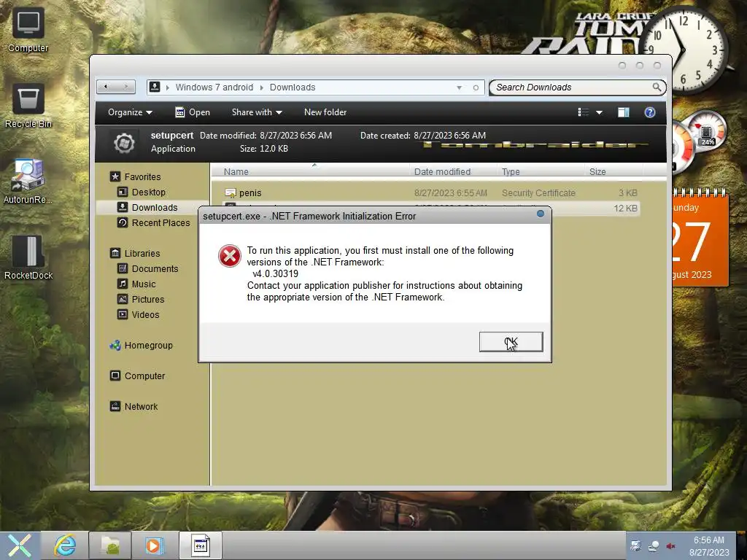Open the change view dropdown arrow
This screenshot has height=560, width=747.
coord(600,112)
